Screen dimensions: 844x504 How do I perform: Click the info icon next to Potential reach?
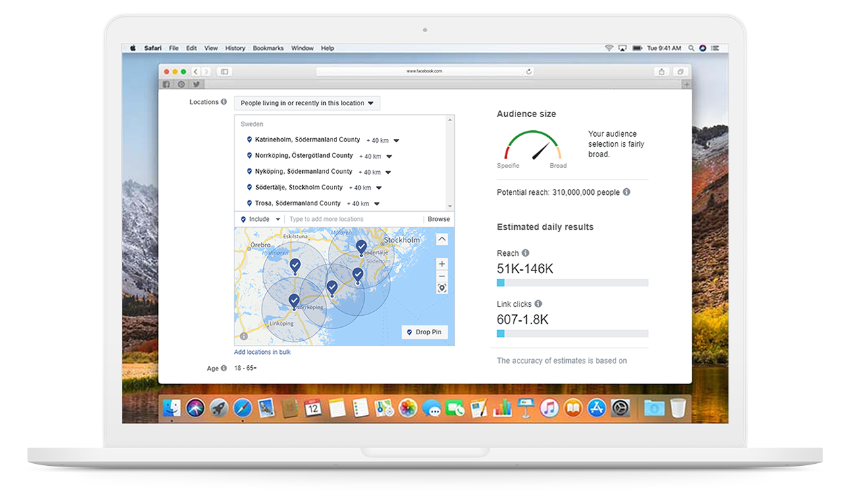626,192
